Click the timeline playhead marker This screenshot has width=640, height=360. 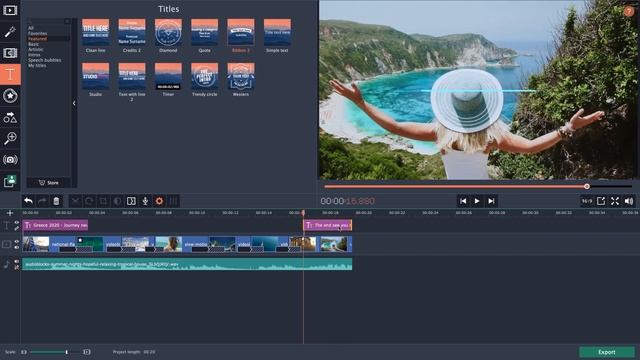point(303,213)
